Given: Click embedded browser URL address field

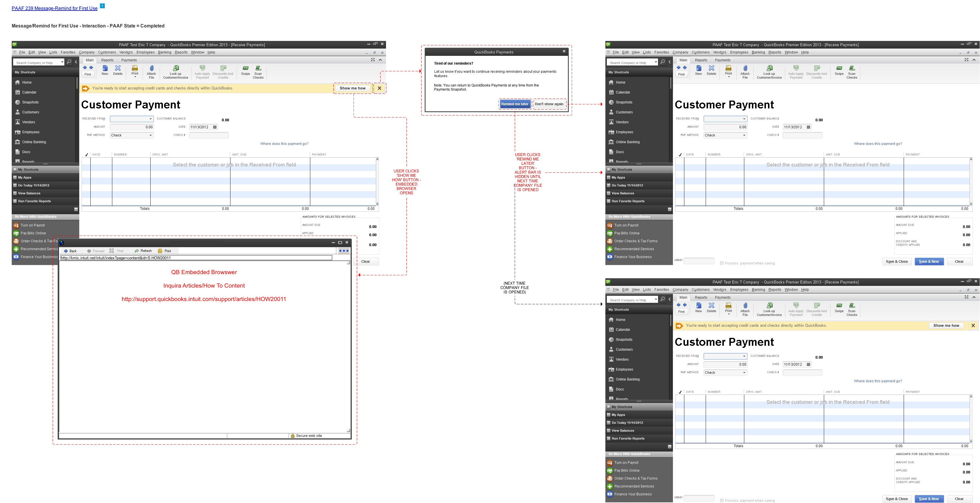Looking at the screenshot, I should [x=196, y=258].
